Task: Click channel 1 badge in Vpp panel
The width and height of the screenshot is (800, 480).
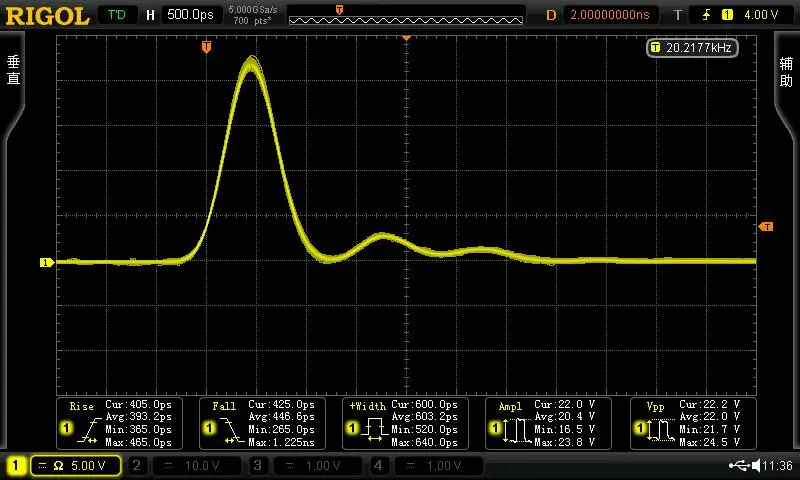Action: tap(640, 428)
